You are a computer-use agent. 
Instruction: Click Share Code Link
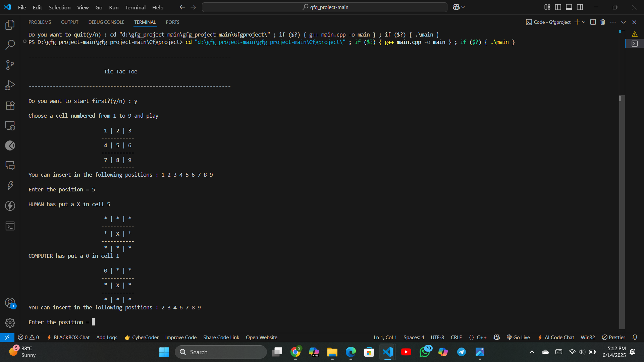click(x=221, y=337)
